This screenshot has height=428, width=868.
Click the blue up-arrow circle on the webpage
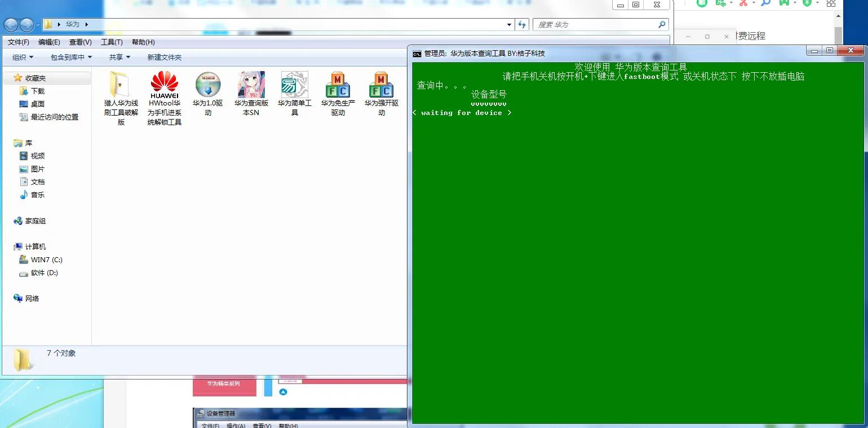click(x=283, y=392)
